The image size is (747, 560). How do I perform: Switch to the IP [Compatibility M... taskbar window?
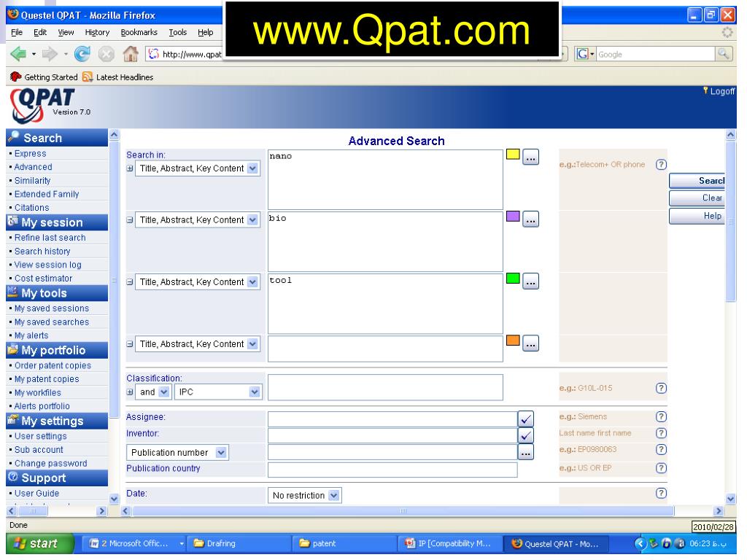click(x=448, y=543)
